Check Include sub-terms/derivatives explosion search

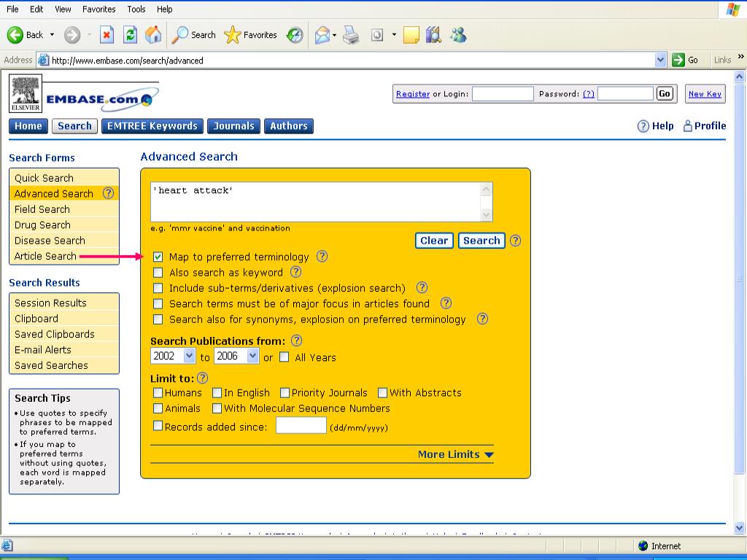tap(158, 289)
